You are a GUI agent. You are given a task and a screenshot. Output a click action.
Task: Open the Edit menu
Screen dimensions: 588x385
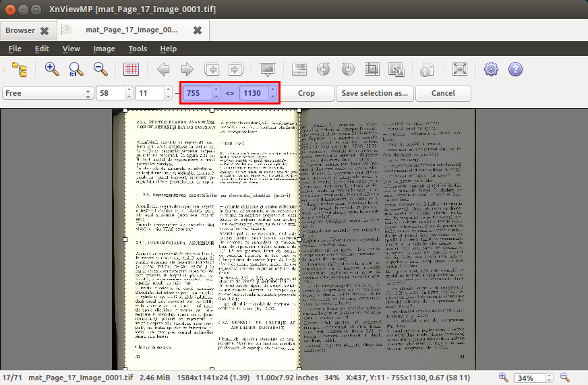(x=42, y=49)
